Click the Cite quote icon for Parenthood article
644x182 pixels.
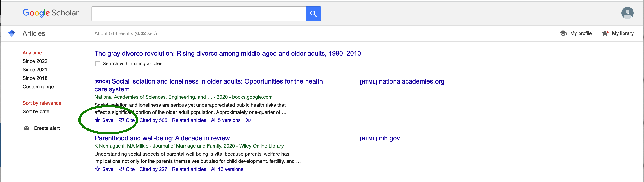tap(121, 169)
